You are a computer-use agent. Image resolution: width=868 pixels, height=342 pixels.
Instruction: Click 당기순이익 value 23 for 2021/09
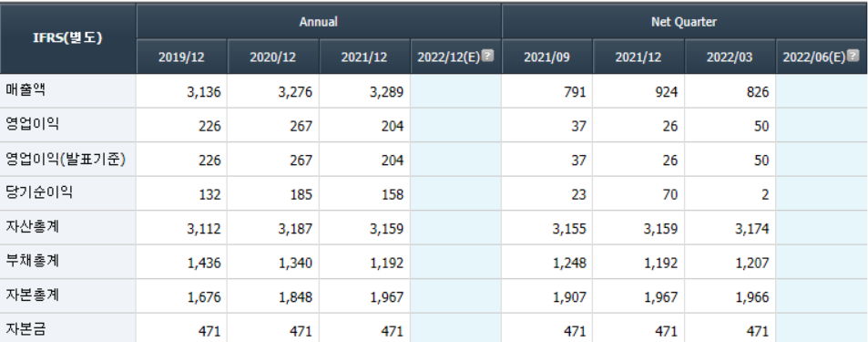[x=578, y=195]
